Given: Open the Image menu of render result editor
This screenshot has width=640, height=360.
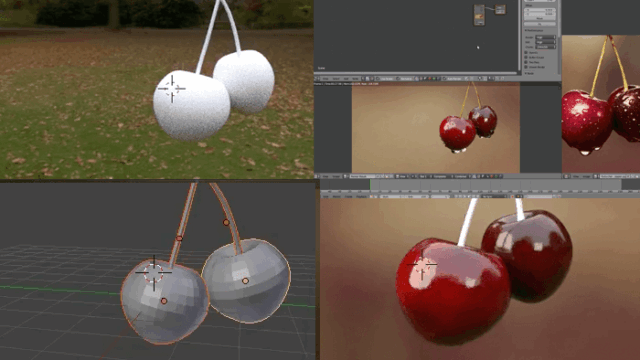Looking at the screenshot, I should [336, 176].
